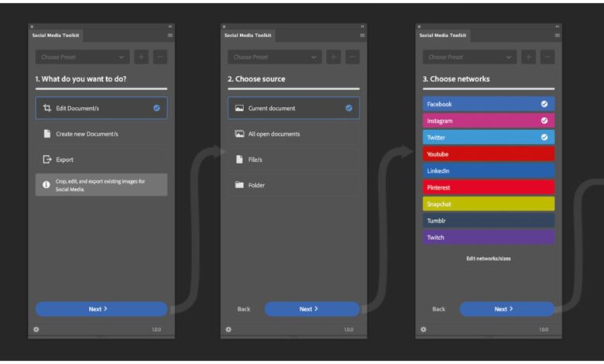Add a preset with plus in step 2 panel
This screenshot has height=364, width=604.
pyautogui.click(x=334, y=57)
